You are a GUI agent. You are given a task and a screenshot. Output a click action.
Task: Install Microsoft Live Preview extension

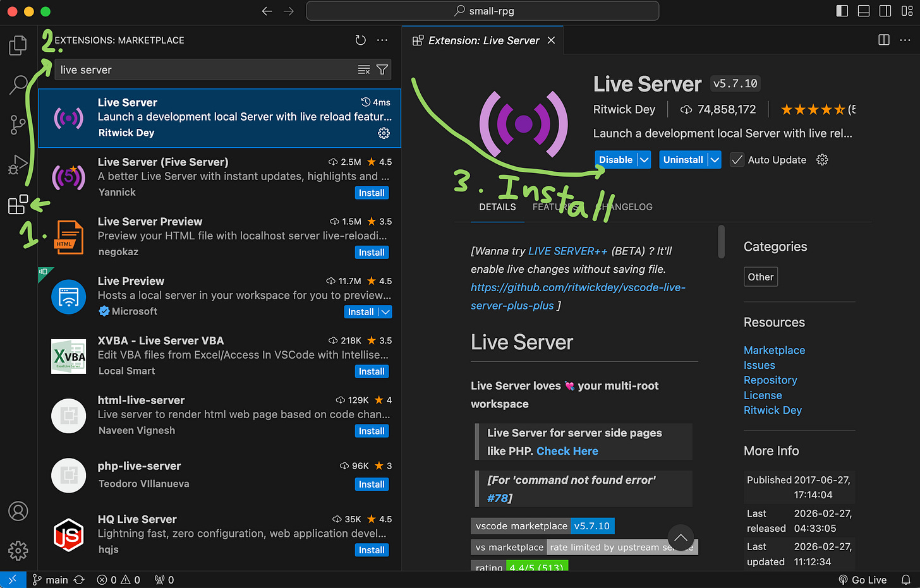361,312
